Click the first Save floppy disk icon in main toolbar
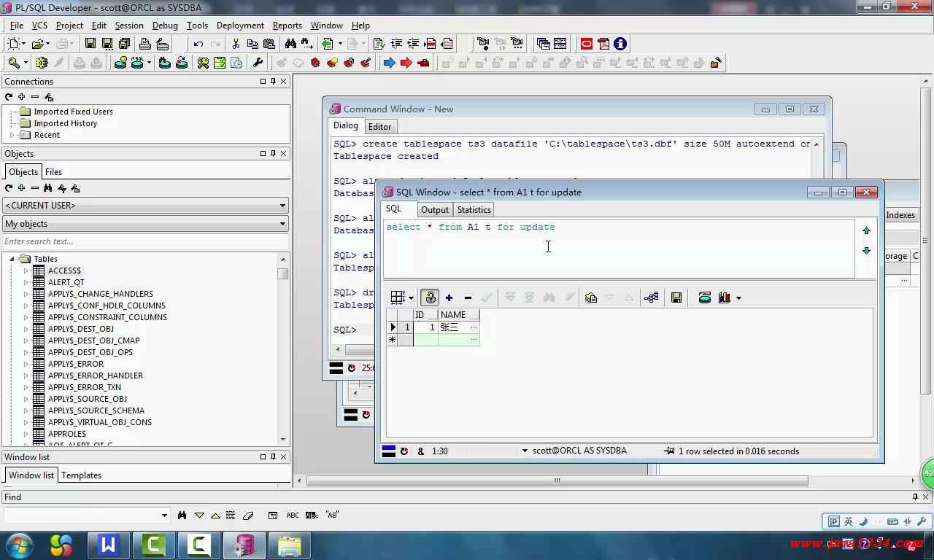934x560 pixels. [x=90, y=44]
